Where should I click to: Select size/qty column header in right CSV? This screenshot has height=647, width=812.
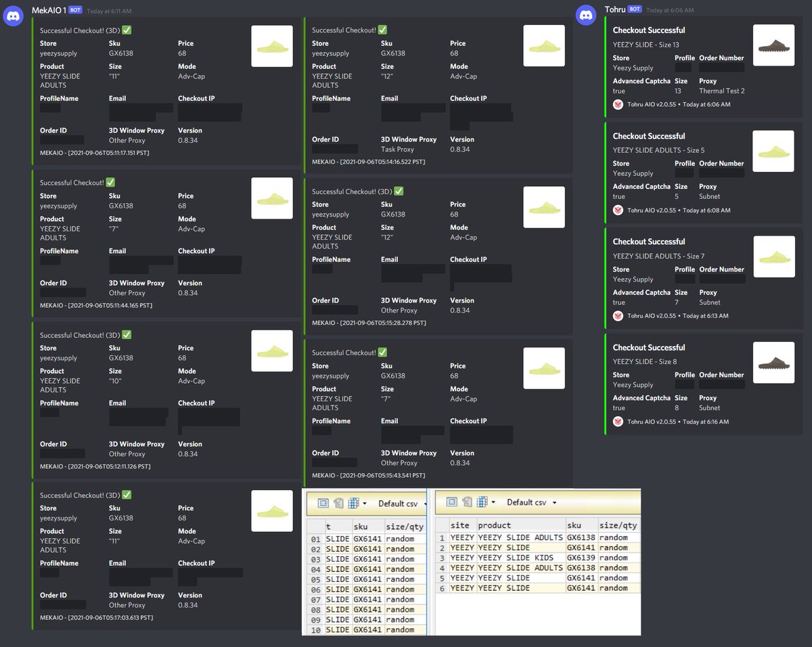618,525
